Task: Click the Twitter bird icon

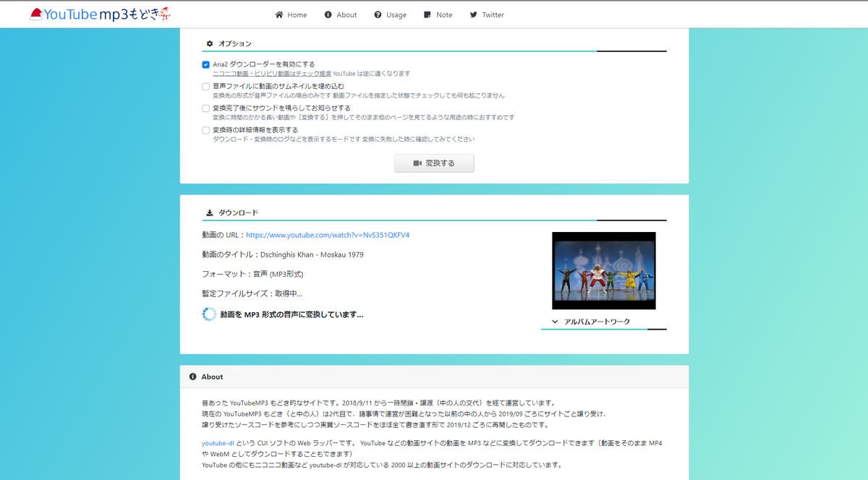Action: (473, 14)
